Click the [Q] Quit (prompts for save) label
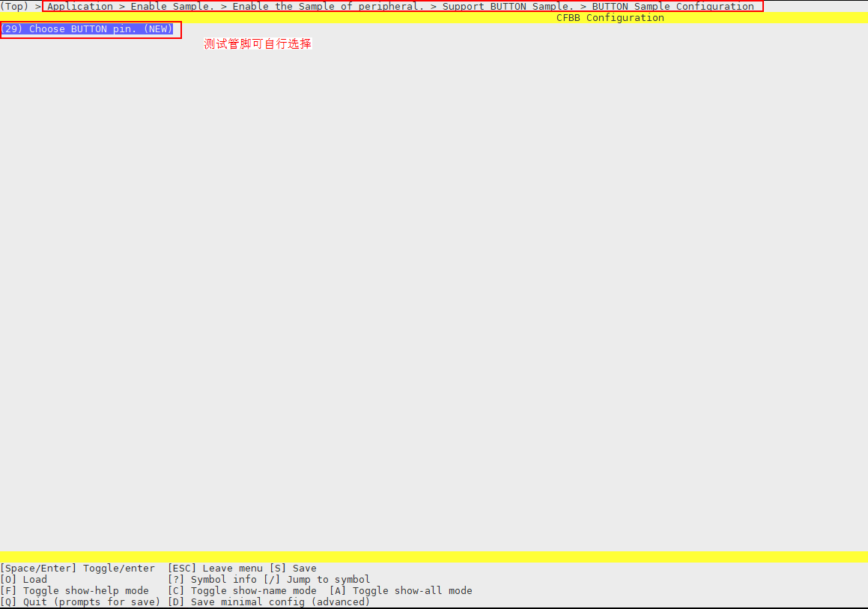The width and height of the screenshot is (868, 609). click(80, 602)
